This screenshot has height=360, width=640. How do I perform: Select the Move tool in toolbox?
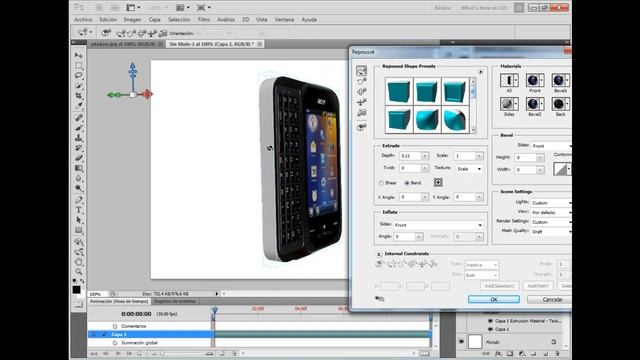click(78, 55)
